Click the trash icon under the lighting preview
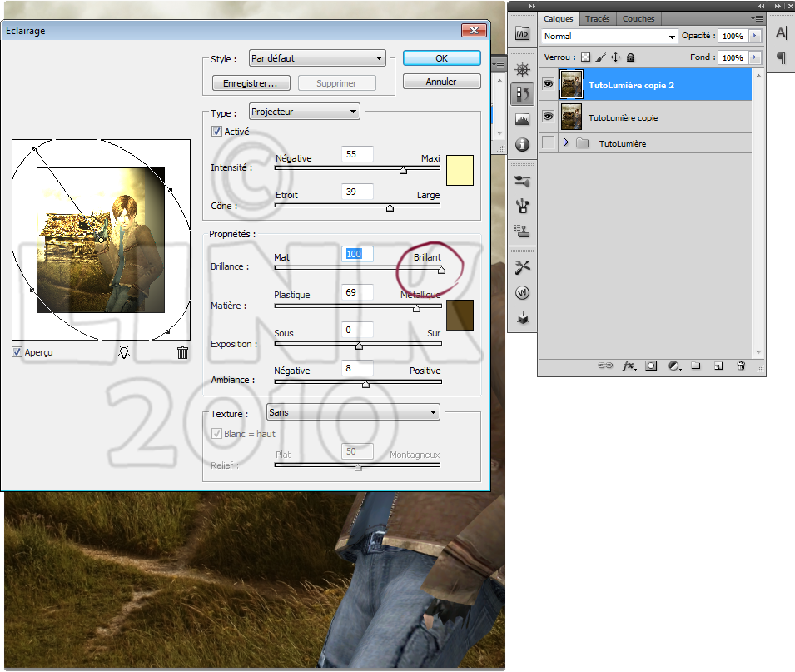The image size is (795, 672). point(183,352)
